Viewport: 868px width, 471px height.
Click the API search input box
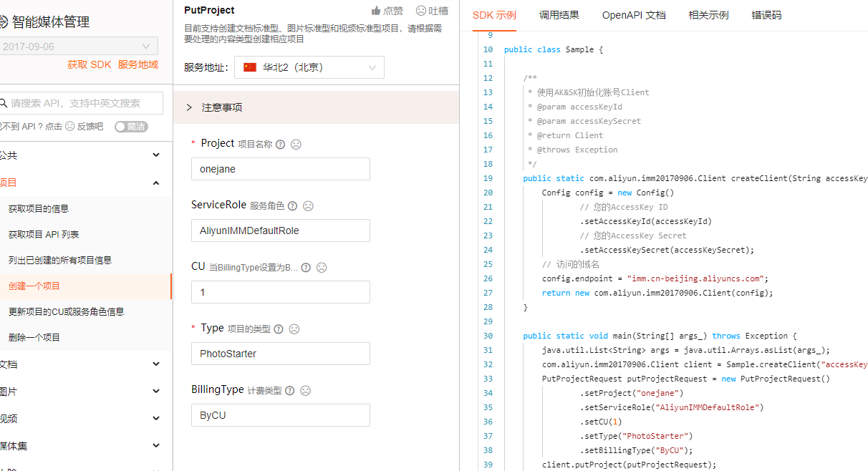[x=82, y=103]
